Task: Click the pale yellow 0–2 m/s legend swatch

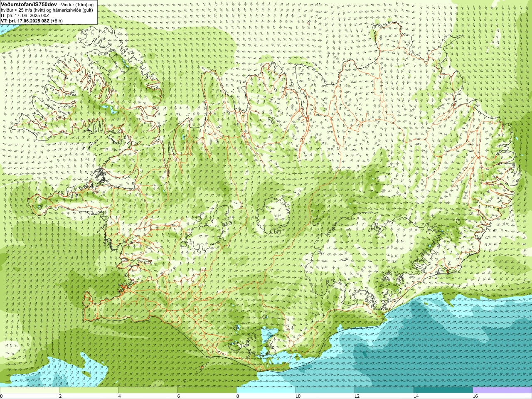Action: click(30, 390)
